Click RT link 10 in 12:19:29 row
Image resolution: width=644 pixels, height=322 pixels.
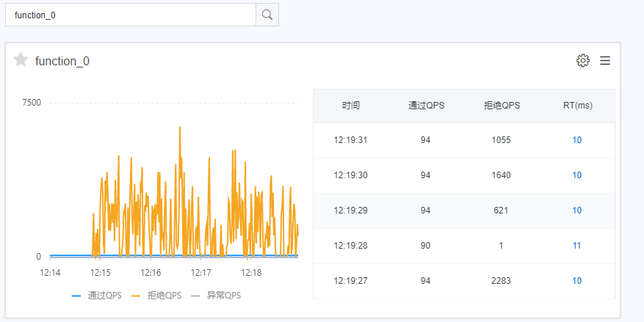[576, 211]
